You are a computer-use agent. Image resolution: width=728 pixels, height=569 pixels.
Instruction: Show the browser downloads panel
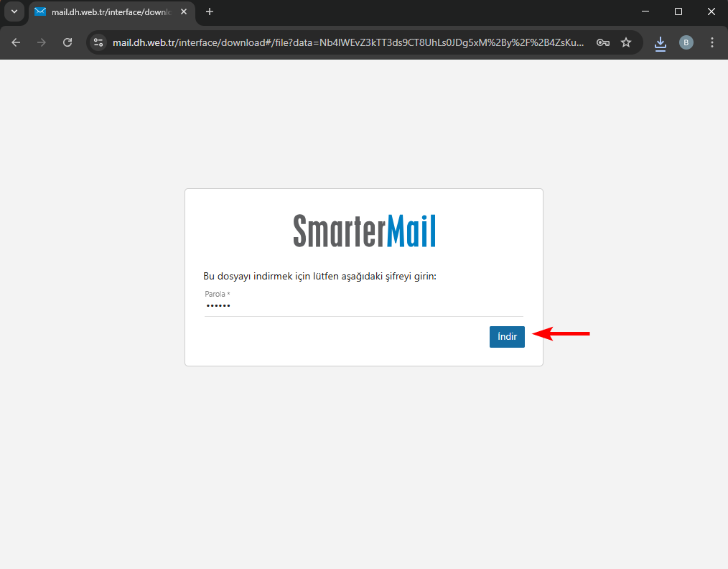[x=661, y=43]
